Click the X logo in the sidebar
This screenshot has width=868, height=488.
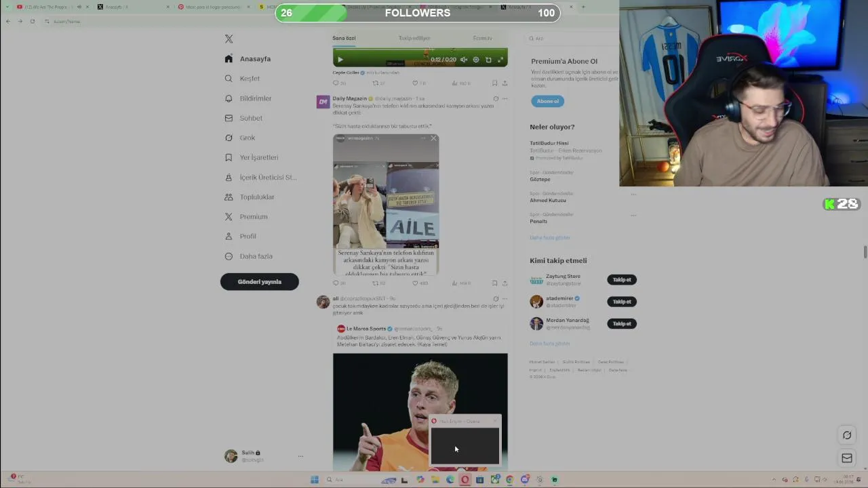[x=229, y=39]
